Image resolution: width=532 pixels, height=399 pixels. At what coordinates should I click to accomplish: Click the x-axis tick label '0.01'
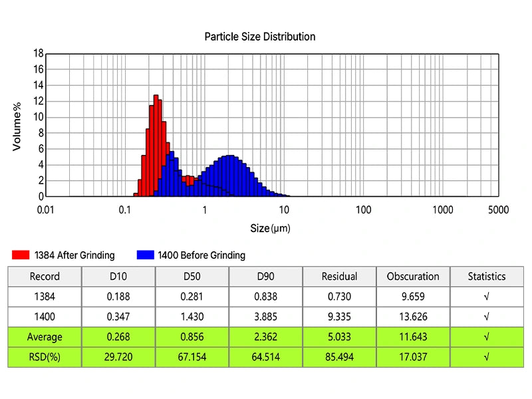pyautogui.click(x=45, y=210)
